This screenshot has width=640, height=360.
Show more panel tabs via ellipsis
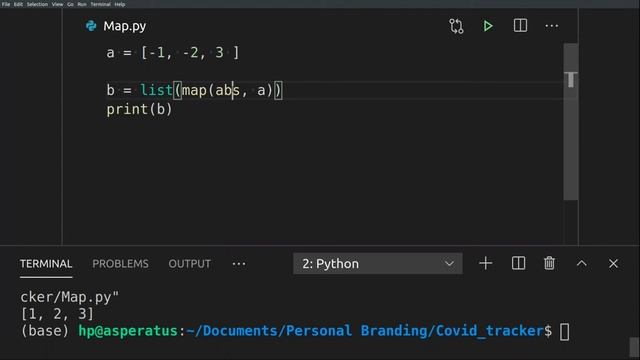click(239, 264)
